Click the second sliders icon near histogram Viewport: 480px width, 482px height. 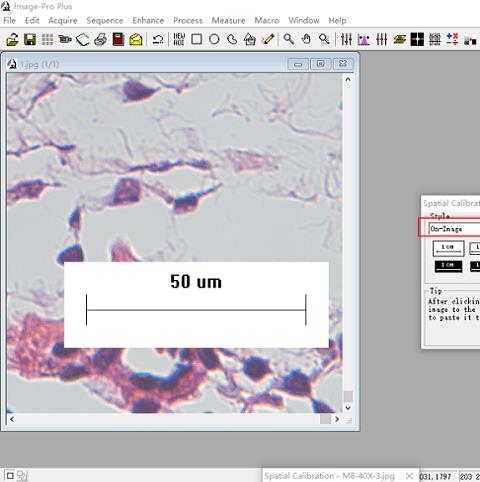(x=381, y=40)
